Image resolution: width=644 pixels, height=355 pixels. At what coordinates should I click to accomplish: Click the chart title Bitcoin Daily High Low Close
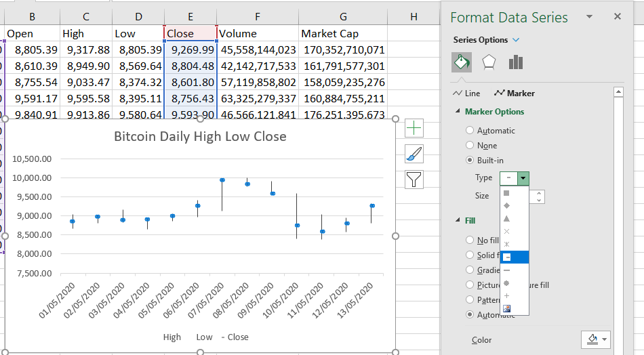200,136
